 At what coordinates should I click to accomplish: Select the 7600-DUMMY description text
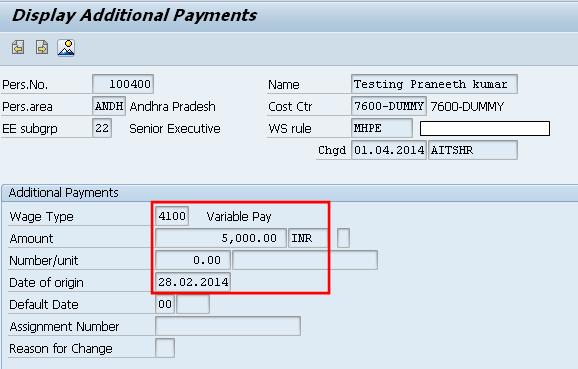[467, 107]
